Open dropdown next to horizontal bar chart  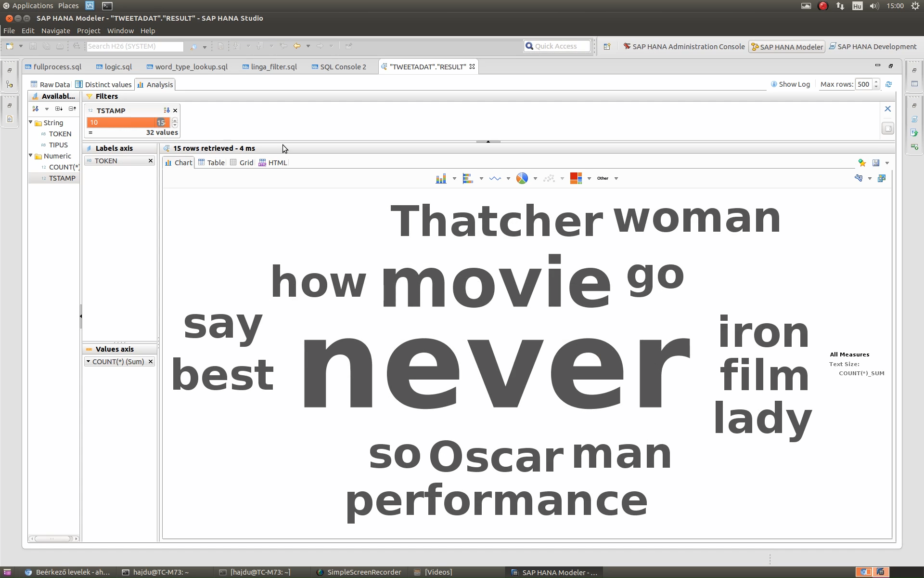[481, 179]
